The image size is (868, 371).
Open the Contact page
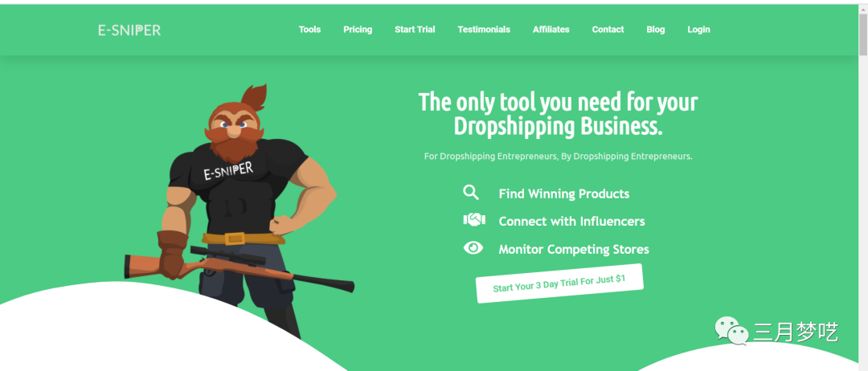608,29
